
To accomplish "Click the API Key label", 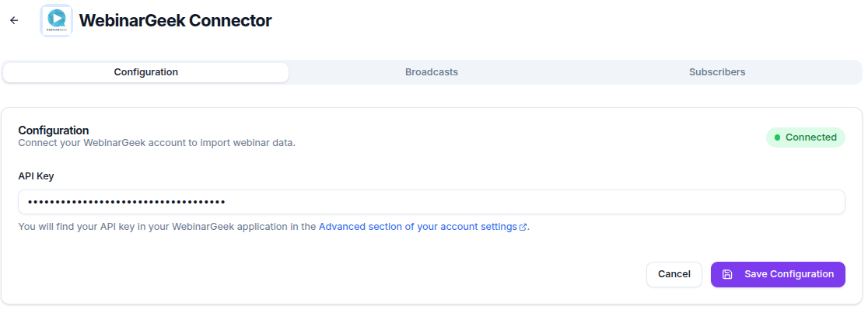I will 36,176.
